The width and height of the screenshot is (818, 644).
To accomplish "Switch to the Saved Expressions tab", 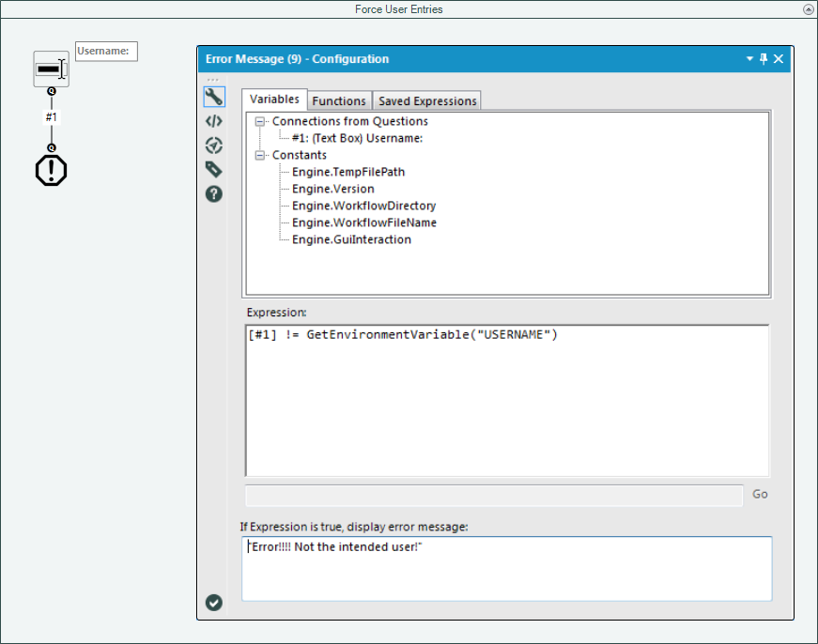I will [x=427, y=101].
